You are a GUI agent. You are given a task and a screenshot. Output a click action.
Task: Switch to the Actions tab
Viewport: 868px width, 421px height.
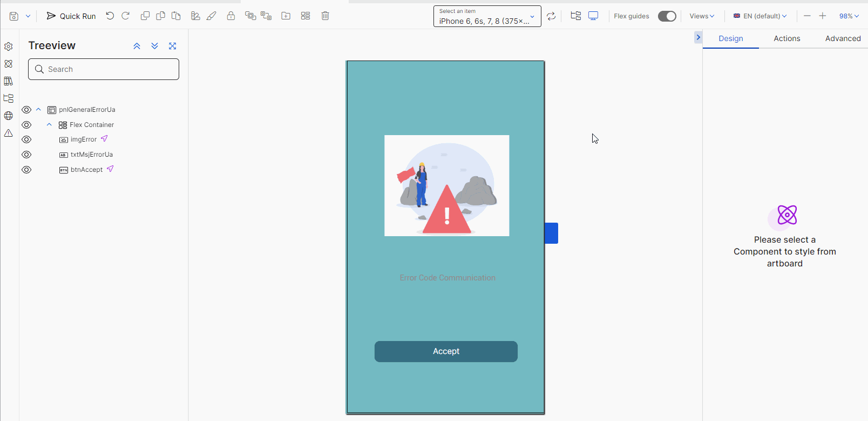tap(786, 38)
